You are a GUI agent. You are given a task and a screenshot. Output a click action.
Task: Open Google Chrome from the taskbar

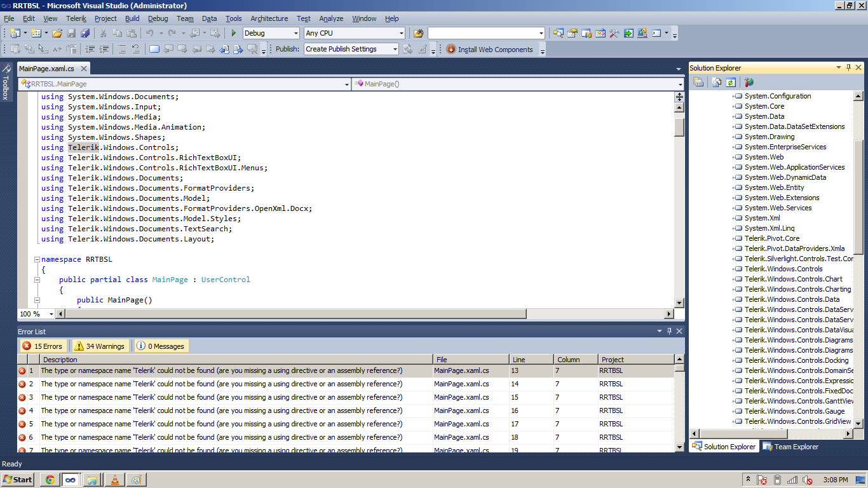click(50, 480)
